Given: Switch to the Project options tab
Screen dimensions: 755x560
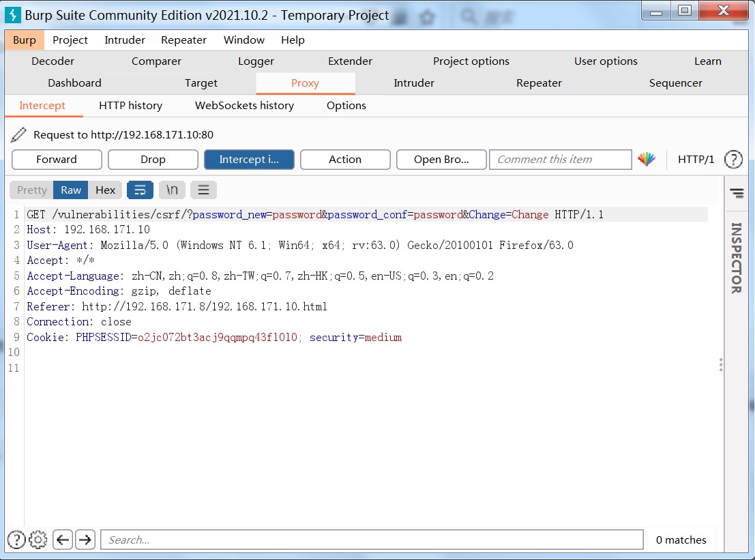Looking at the screenshot, I should 471,61.
